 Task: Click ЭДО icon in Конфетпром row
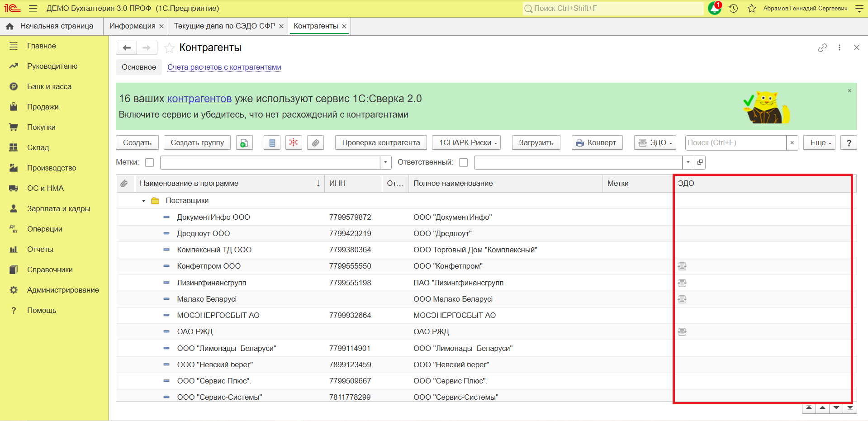682,266
